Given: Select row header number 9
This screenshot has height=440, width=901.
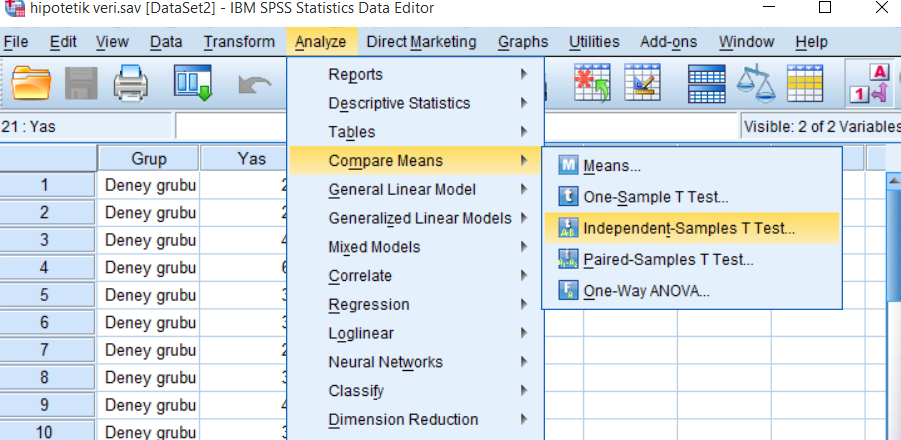Looking at the screenshot, I should tap(48, 405).
